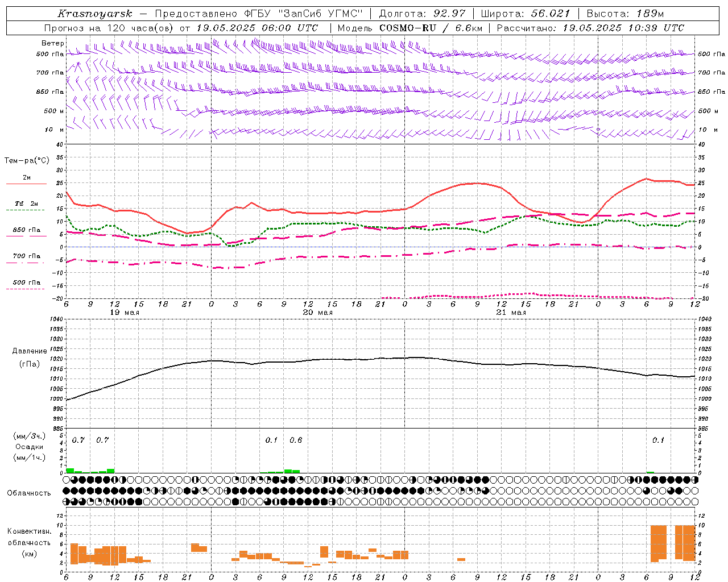The height and width of the screenshot is (582, 728).
Task: Click the Рассчитано: 19.05.2025 10:39 UTC timestamp
Action: [x=590, y=28]
